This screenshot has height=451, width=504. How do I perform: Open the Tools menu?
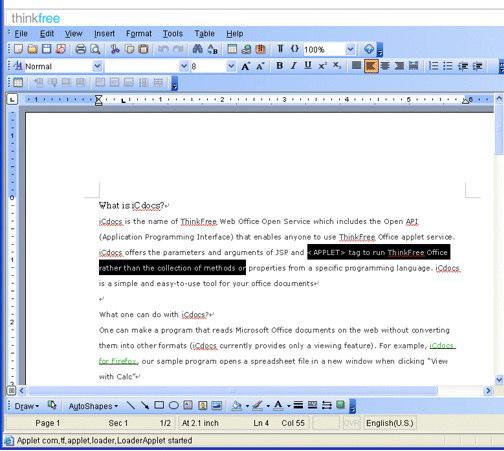(173, 34)
